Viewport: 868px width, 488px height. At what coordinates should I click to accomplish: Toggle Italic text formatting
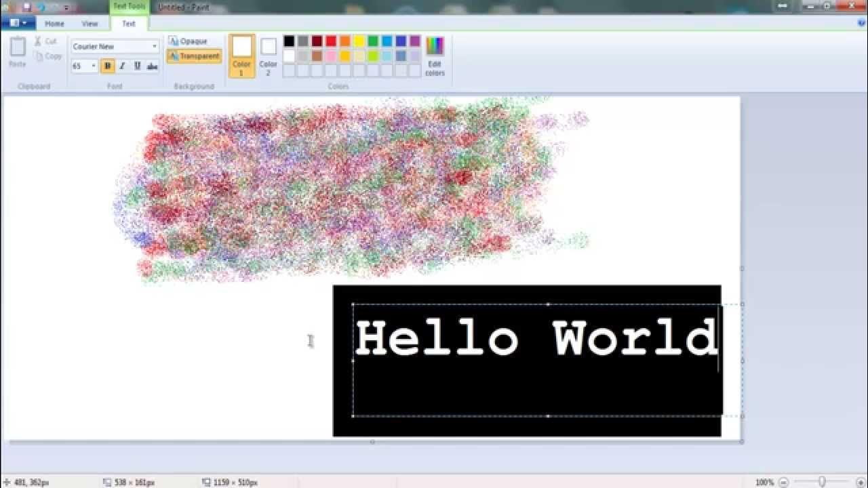click(122, 66)
